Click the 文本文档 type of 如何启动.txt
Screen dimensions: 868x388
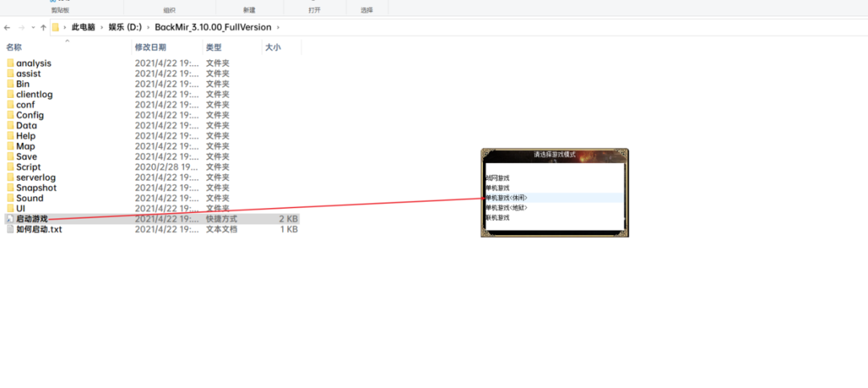(222, 229)
